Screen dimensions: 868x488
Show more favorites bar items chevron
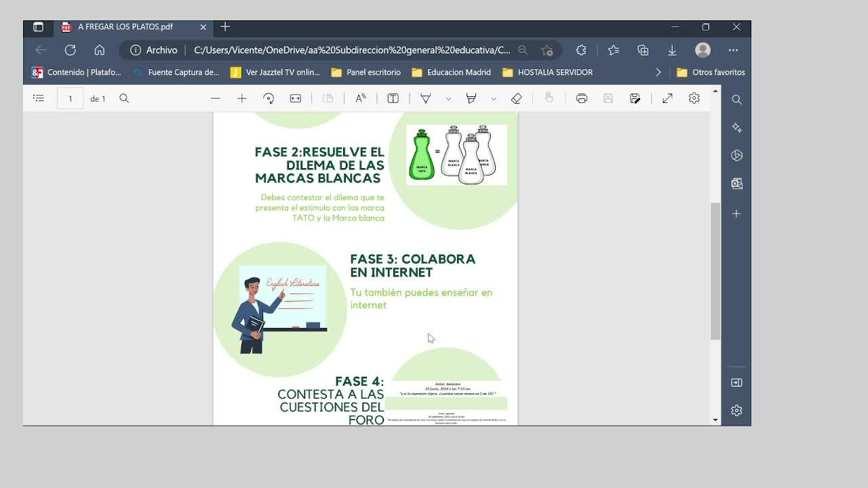(658, 73)
